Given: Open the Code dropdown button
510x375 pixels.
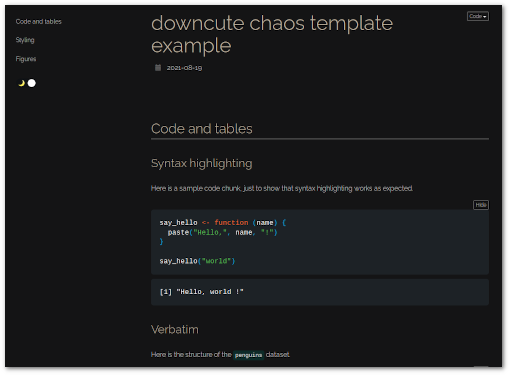Looking at the screenshot, I should click(x=478, y=16).
